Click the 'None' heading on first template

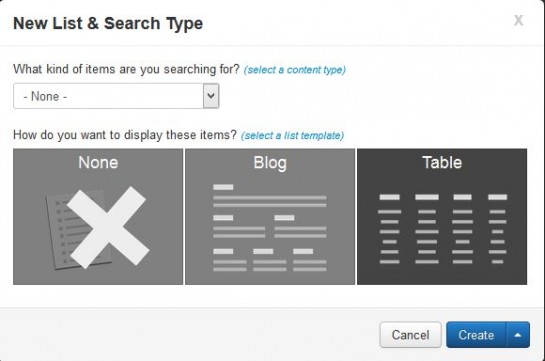tap(98, 163)
